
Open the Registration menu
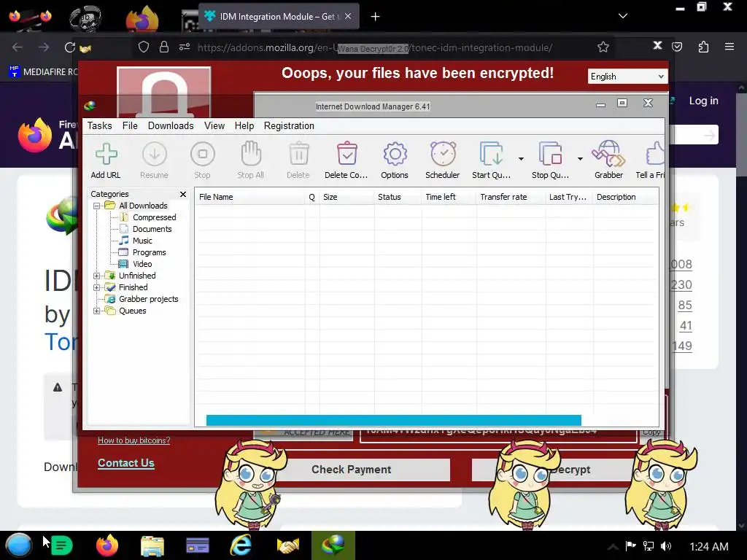(289, 125)
